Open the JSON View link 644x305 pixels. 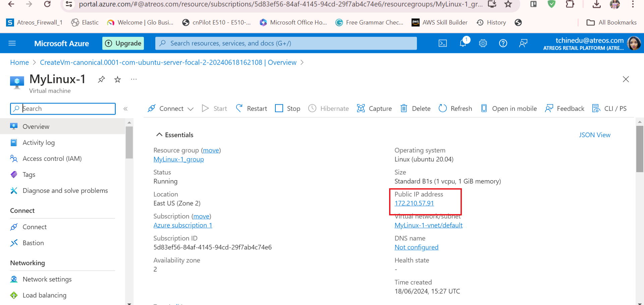click(595, 135)
